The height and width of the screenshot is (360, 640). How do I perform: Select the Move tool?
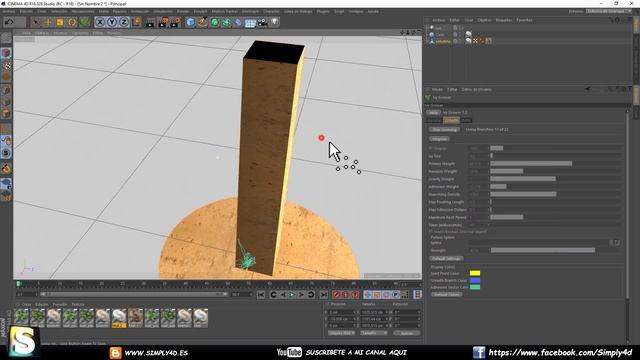(x=48, y=22)
